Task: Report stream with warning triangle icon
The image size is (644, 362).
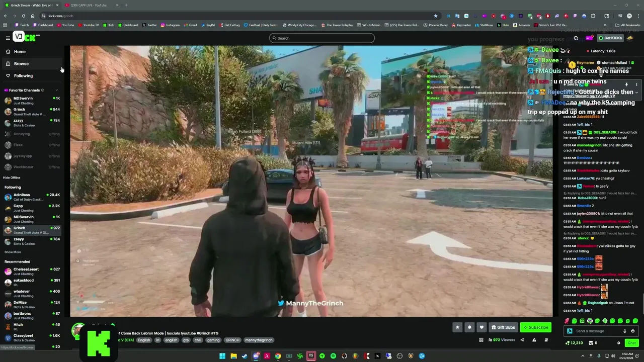Action: pyautogui.click(x=534, y=340)
